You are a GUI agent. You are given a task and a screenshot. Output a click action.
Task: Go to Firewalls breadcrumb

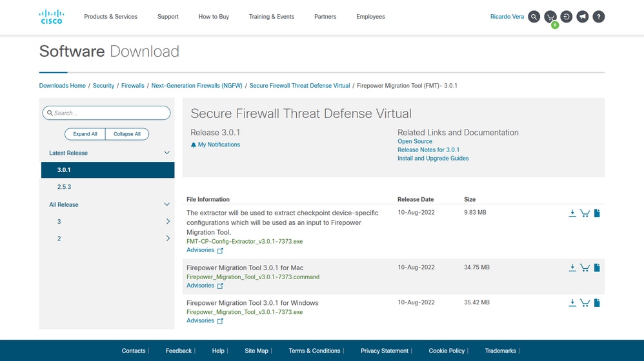click(133, 86)
